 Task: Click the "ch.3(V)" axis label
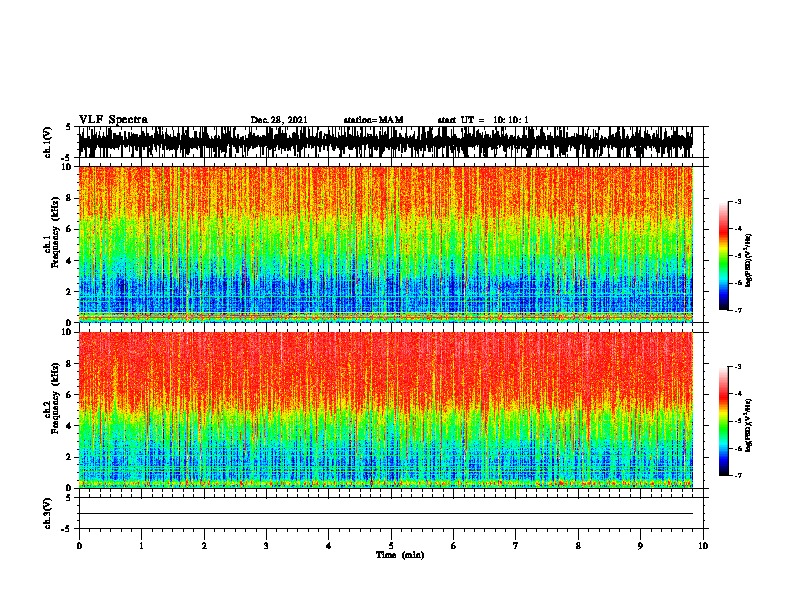coord(47,513)
